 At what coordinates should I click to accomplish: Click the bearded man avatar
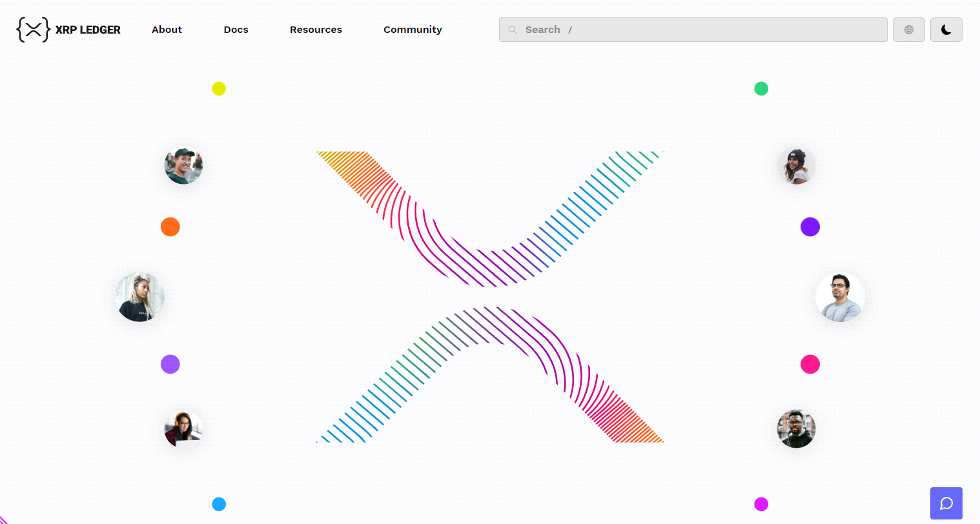click(796, 429)
